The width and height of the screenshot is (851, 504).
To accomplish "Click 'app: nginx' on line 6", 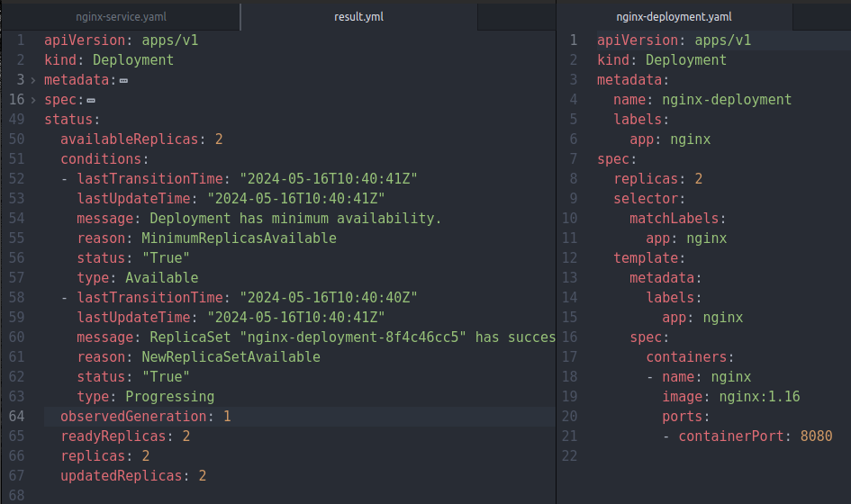I will tap(670, 139).
